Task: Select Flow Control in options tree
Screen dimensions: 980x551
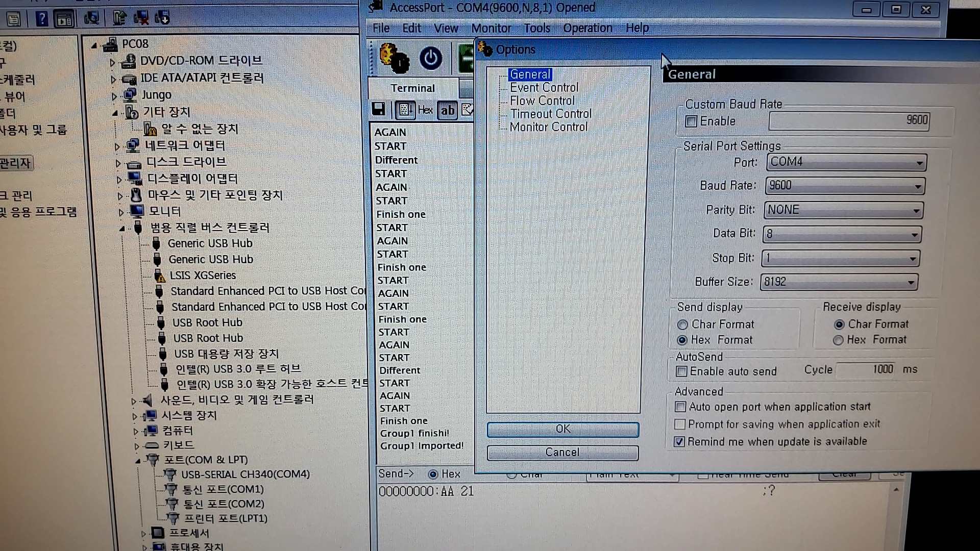Action: click(542, 101)
